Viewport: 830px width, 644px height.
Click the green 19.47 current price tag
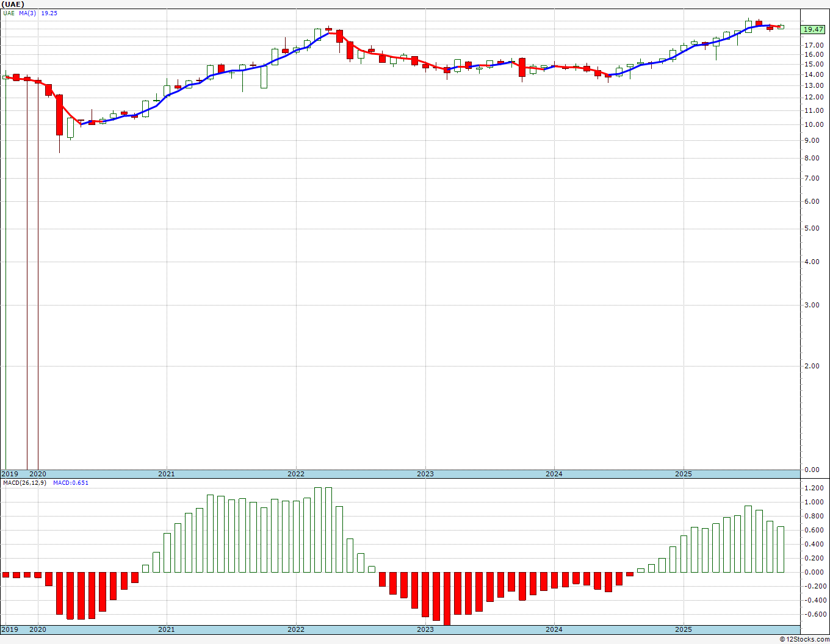click(814, 29)
